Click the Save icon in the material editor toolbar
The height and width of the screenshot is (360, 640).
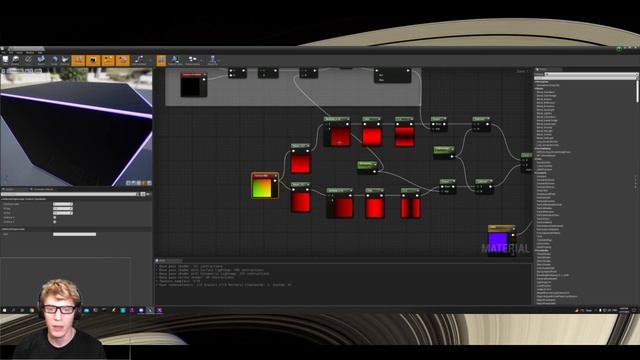5,60
